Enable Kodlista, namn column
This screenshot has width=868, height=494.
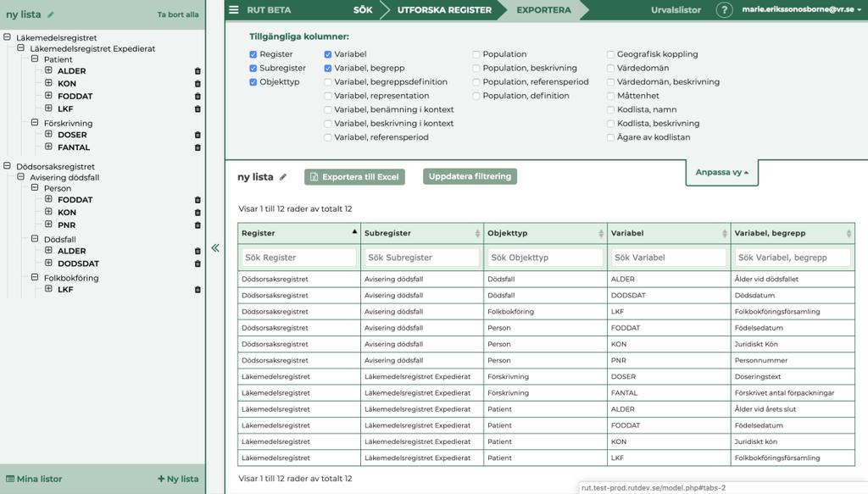tap(610, 109)
